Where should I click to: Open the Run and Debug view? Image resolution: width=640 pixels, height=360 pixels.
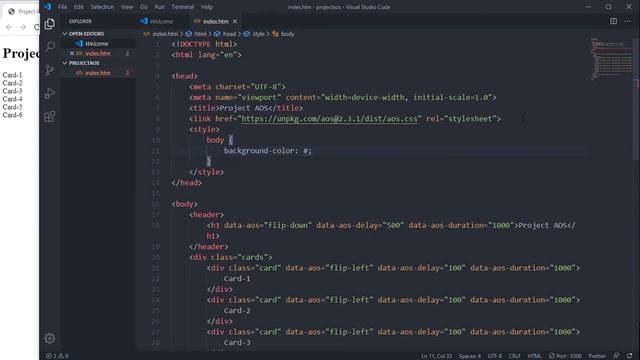pos(50,93)
